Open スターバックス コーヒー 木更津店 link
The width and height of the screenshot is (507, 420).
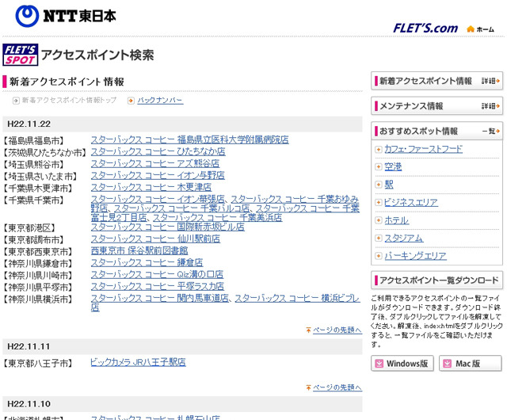coord(151,187)
